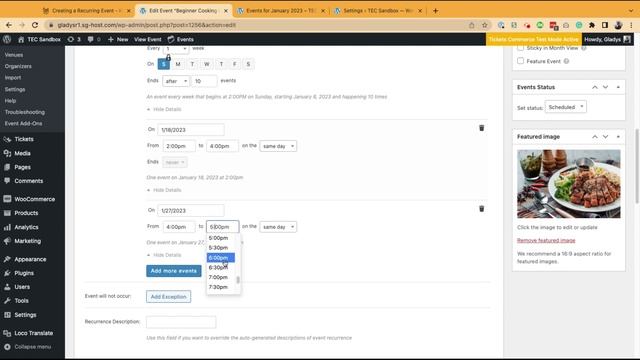
Task: Open 'same day' dropdown for 1/18/2023 event
Action: point(278,146)
